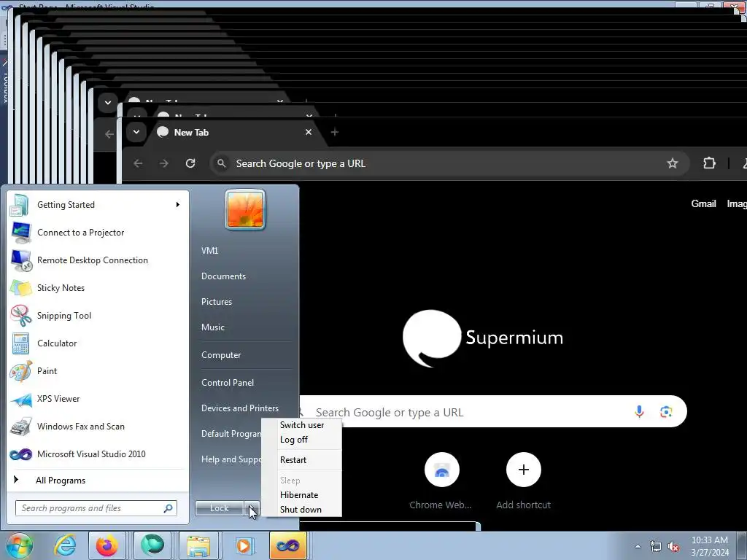The image size is (747, 560).
Task: Click the browser Forward arrow
Action: [x=164, y=163]
